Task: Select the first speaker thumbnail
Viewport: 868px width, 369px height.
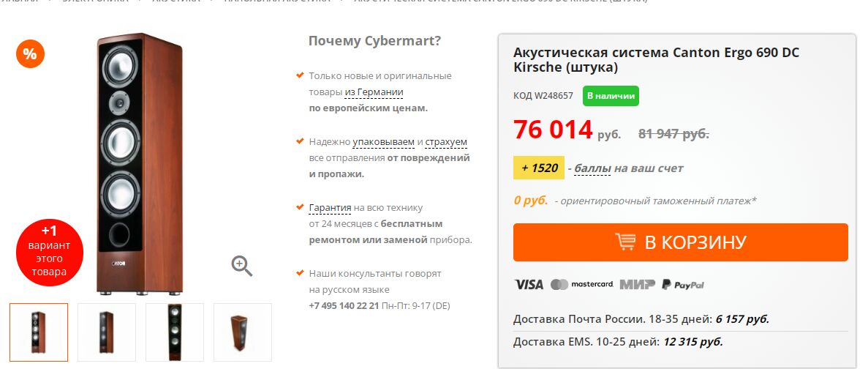Action: click(x=39, y=332)
